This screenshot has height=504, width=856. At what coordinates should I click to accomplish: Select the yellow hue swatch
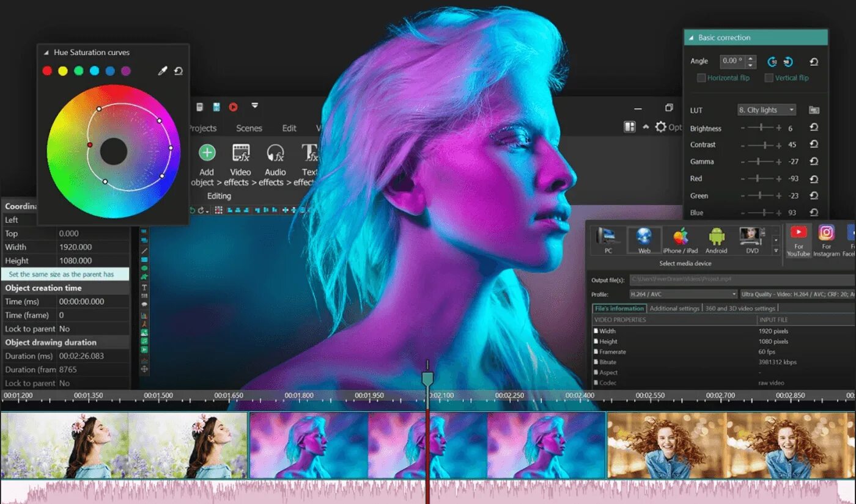click(x=63, y=71)
